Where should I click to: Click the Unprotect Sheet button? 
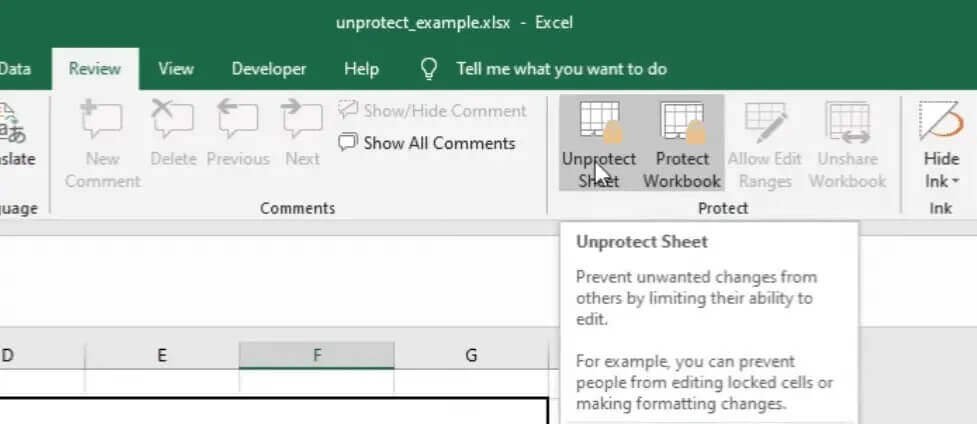pyautogui.click(x=599, y=143)
